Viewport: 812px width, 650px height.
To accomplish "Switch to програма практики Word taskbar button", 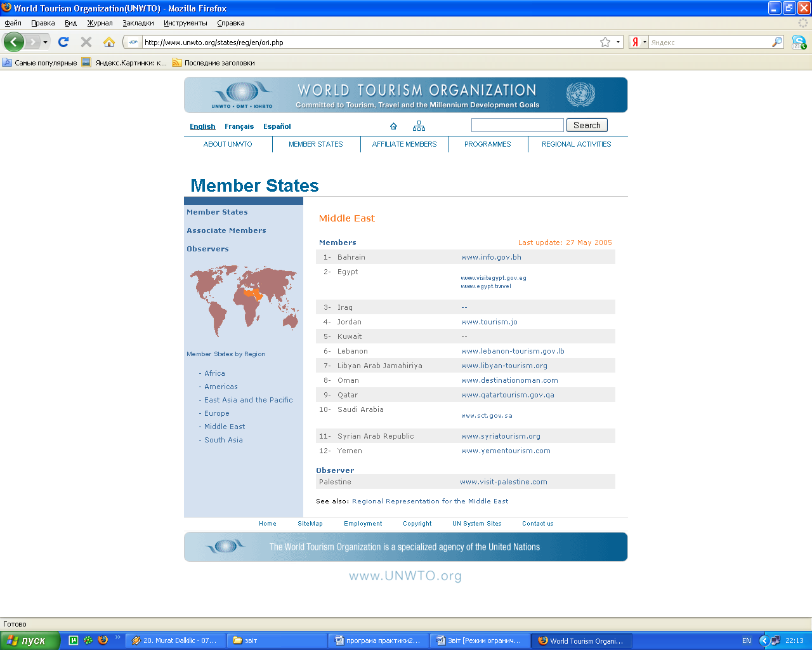I will point(379,640).
